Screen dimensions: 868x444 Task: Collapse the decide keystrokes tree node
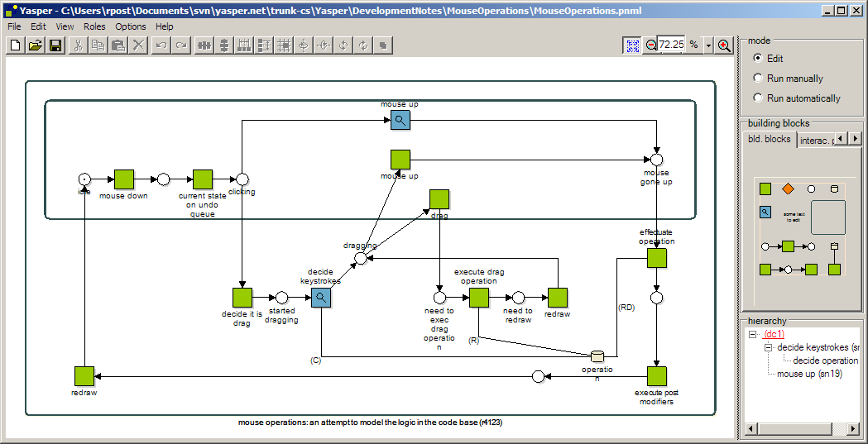(x=769, y=348)
